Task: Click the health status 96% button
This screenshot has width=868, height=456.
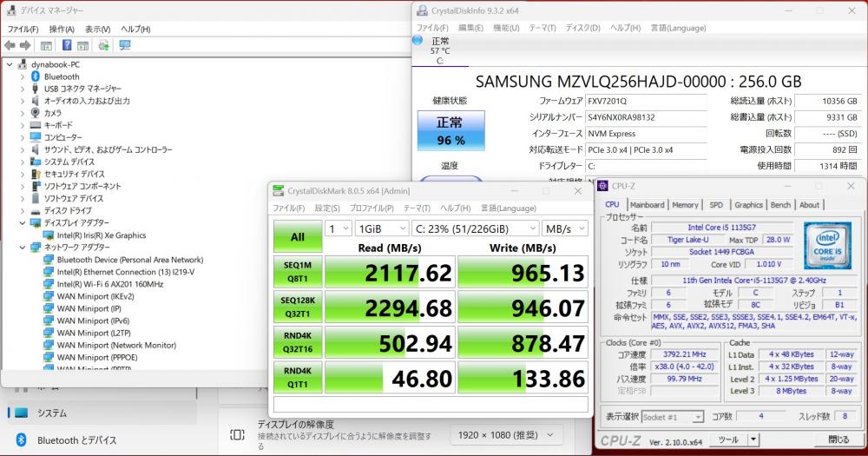Action: tap(450, 131)
